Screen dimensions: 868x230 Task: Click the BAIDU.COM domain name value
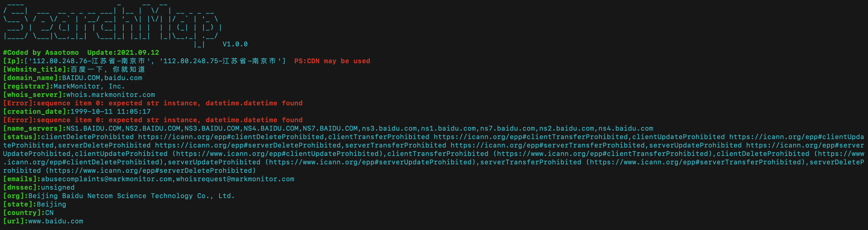81,78
